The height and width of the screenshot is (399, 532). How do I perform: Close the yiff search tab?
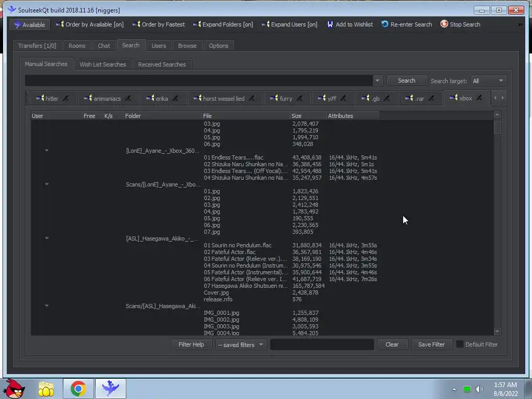tap(343, 98)
